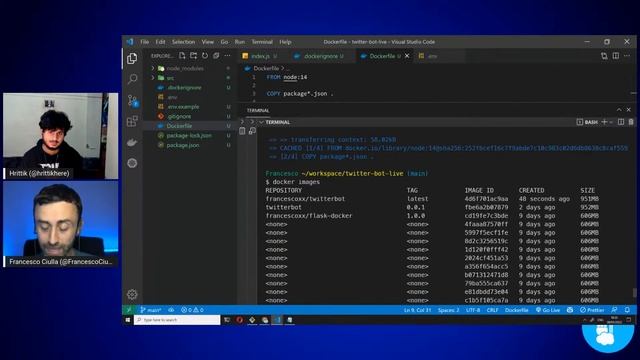The width and height of the screenshot is (640, 360).
Task: Open the File menu
Action: [144, 42]
